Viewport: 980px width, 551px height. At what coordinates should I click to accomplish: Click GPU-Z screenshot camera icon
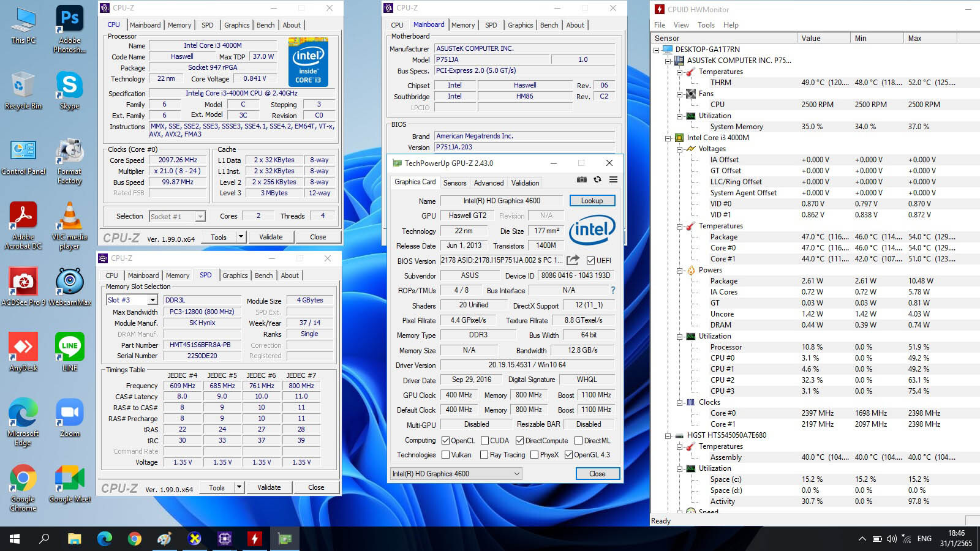(582, 180)
